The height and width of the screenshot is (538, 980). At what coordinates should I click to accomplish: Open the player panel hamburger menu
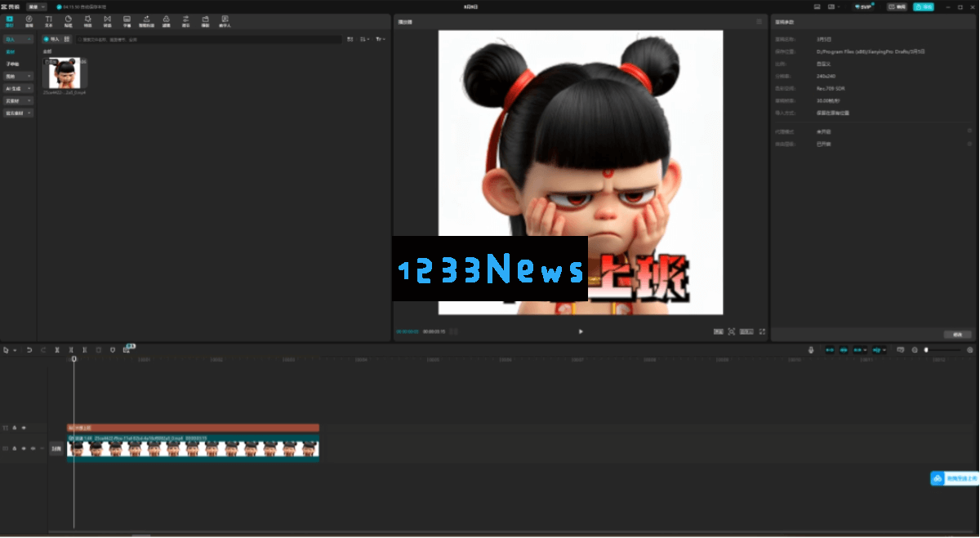point(759,22)
